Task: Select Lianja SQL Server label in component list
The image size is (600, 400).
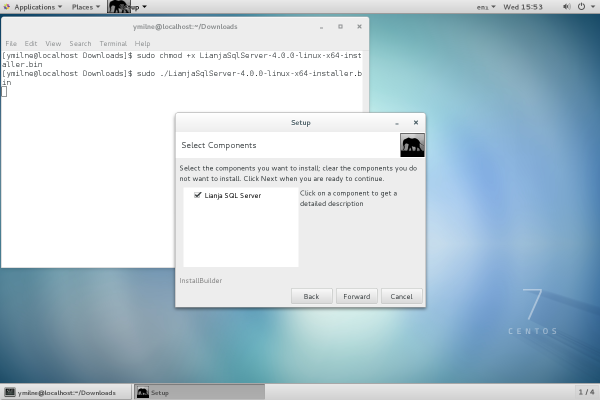Action: (x=233, y=196)
